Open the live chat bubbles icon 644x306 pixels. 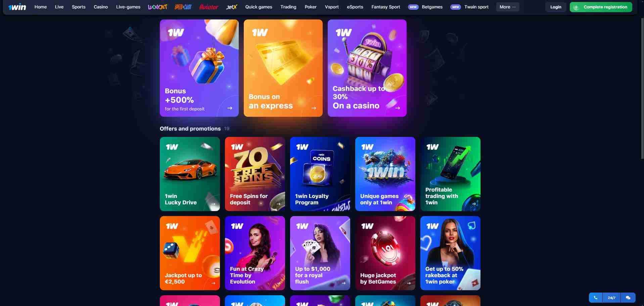[628, 298]
